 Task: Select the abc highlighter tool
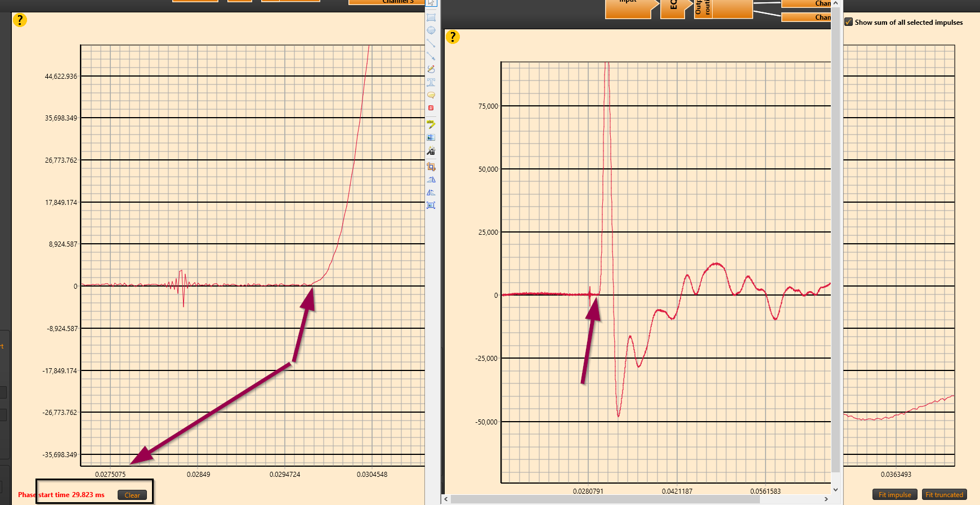click(x=431, y=124)
